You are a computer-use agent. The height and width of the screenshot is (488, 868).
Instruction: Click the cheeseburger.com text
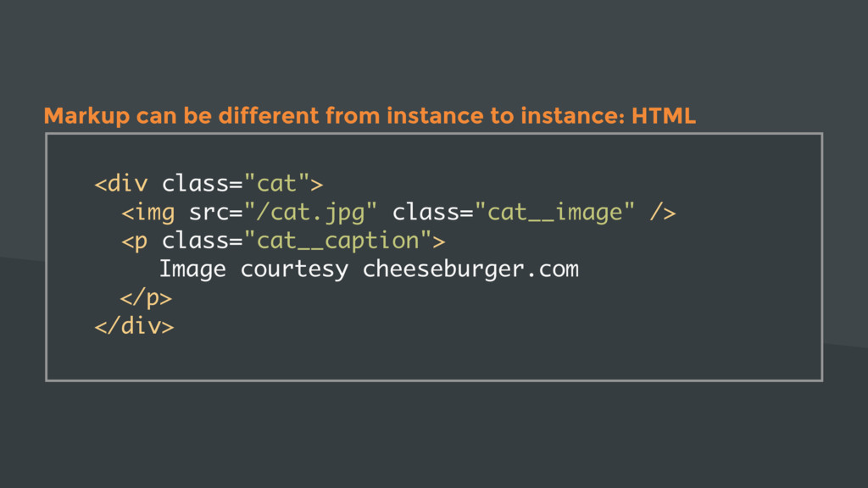(470, 269)
